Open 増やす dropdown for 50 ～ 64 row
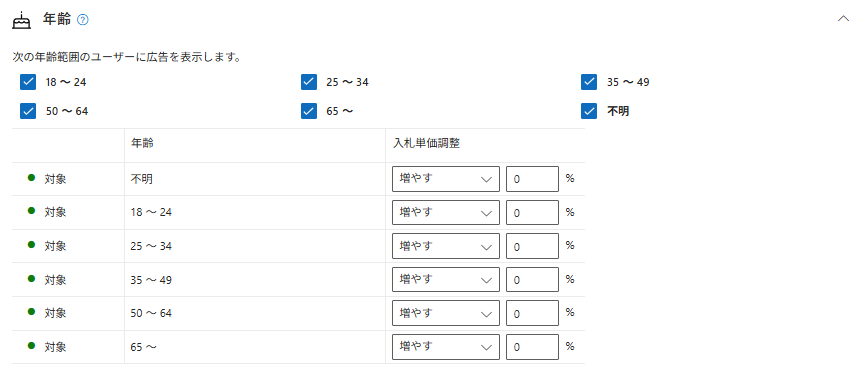Screen dimensions: 858x373 (446, 313)
